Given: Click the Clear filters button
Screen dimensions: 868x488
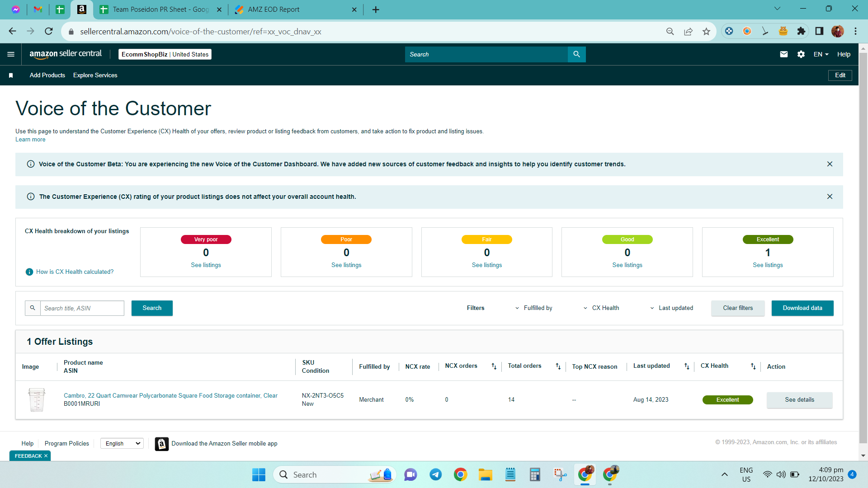Looking at the screenshot, I should pos(738,308).
